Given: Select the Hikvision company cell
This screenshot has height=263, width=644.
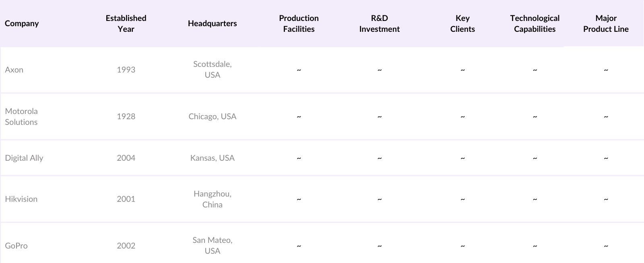Looking at the screenshot, I should pyautogui.click(x=21, y=199).
